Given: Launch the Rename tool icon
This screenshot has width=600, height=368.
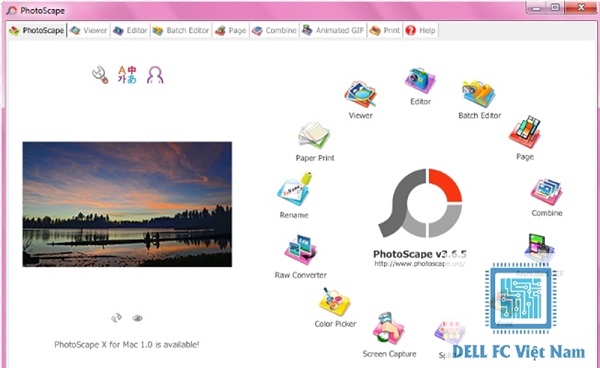Looking at the screenshot, I should click(x=294, y=189).
